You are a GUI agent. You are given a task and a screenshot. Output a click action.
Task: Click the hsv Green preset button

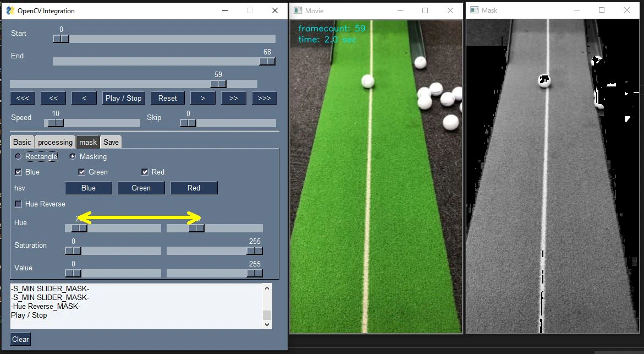[141, 188]
